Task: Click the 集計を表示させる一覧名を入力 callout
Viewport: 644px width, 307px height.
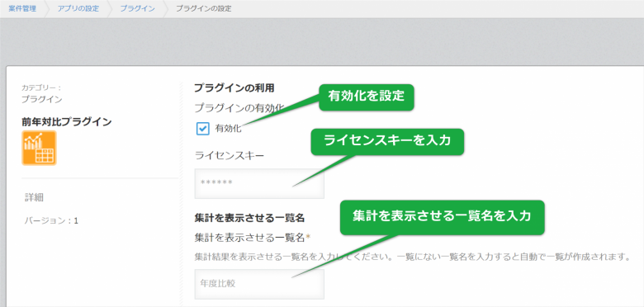Action: coord(442,217)
